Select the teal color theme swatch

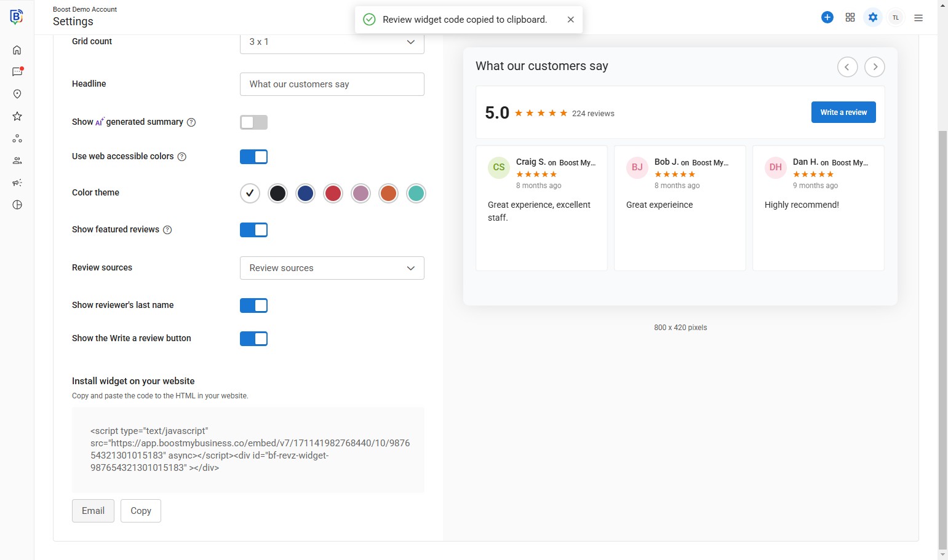click(x=416, y=194)
